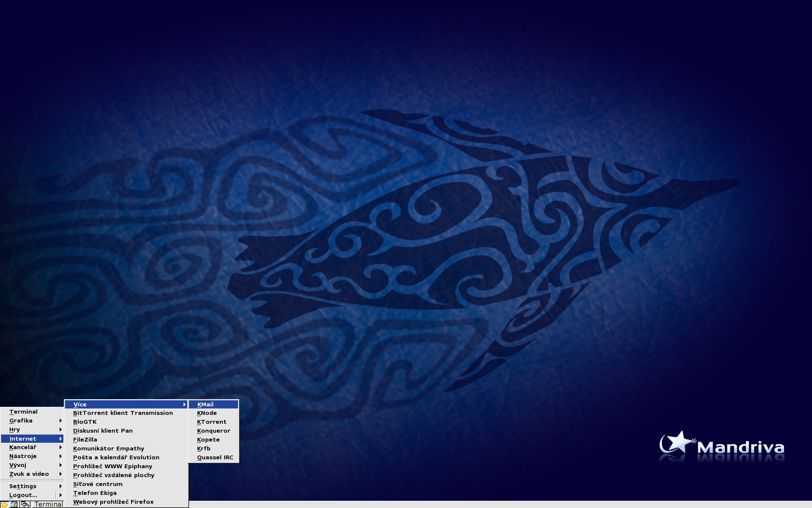The image size is (812, 508).
Task: Select the Terminal taskbar button
Action: 48,504
